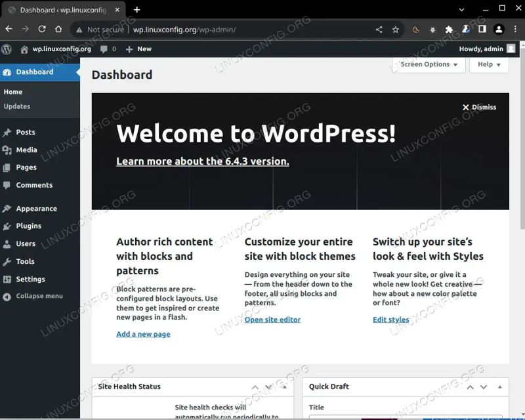Open the Help dropdown
Viewport: 525px width, 420px height.
tap(488, 64)
